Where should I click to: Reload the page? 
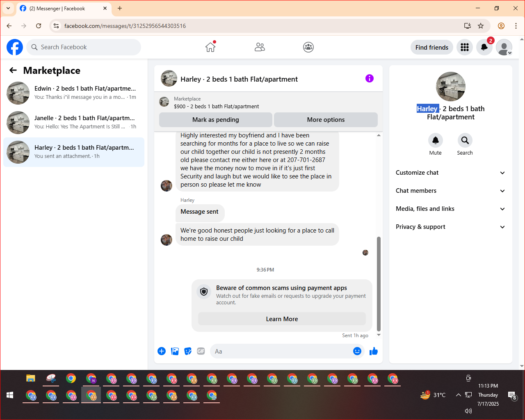[39, 26]
